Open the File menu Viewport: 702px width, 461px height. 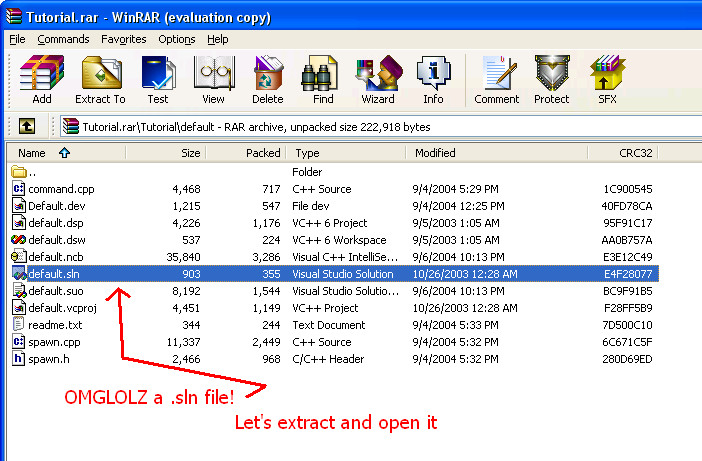[x=17, y=39]
